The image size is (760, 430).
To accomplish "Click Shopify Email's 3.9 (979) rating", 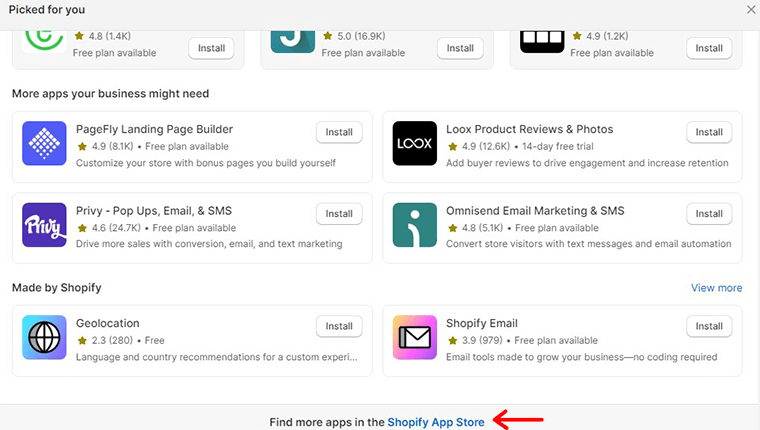I will [475, 340].
